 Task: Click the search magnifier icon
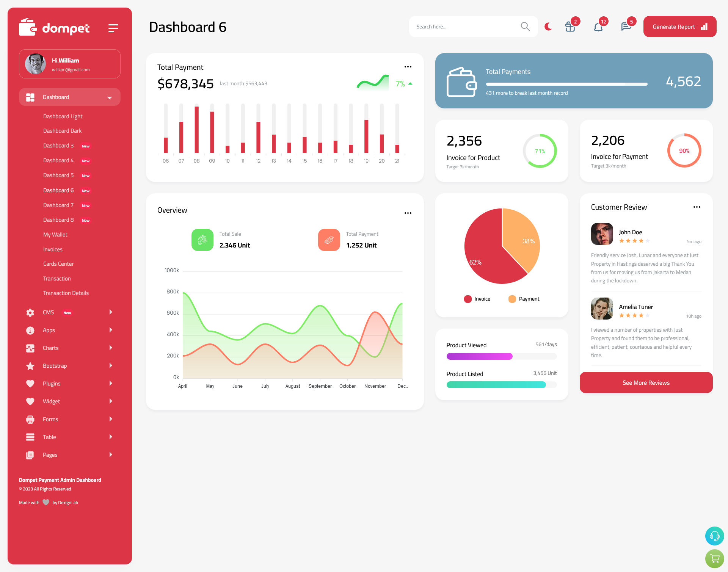click(x=525, y=26)
